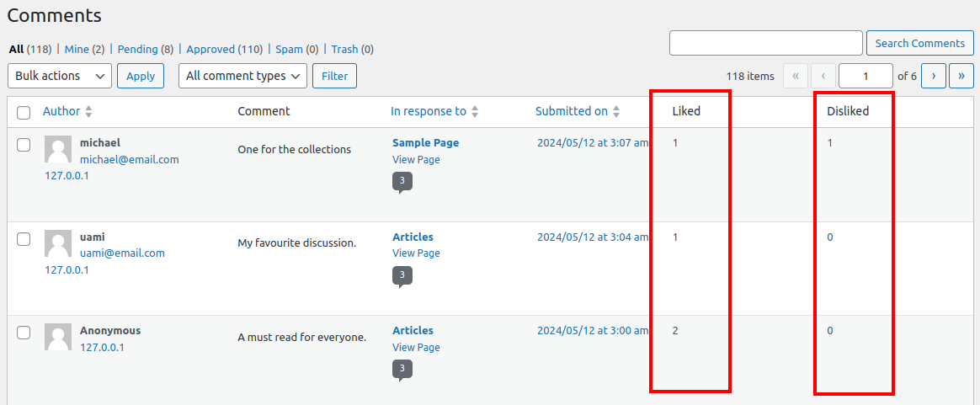This screenshot has width=980, height=405.
Task: Click the Filter button
Action: 334,76
